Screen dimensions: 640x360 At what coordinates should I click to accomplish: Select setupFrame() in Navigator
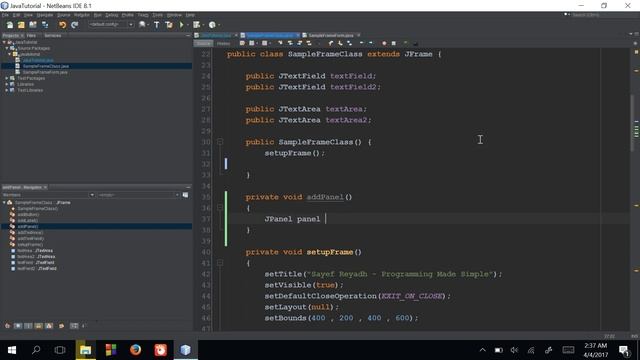[x=30, y=244]
